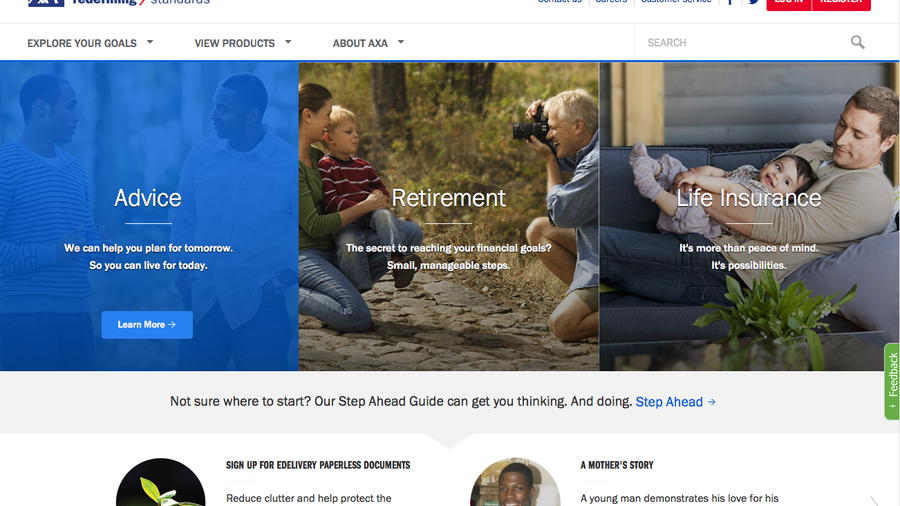The width and height of the screenshot is (900, 506).
Task: Open the A Mother's Story article heading
Action: point(617,465)
